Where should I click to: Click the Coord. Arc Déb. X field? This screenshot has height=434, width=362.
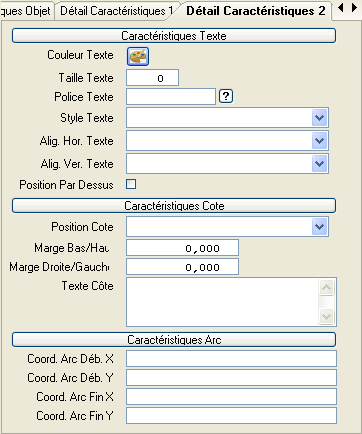231,359
